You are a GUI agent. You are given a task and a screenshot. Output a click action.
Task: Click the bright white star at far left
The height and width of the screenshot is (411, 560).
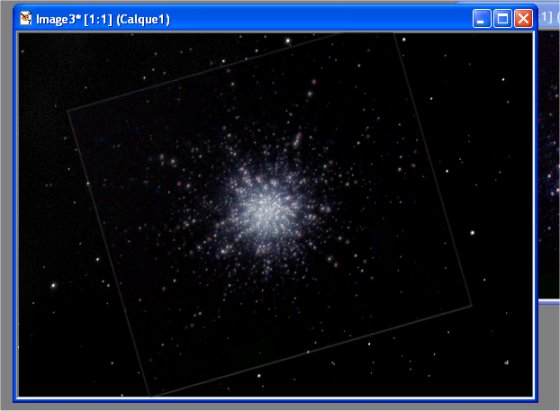click(x=54, y=285)
